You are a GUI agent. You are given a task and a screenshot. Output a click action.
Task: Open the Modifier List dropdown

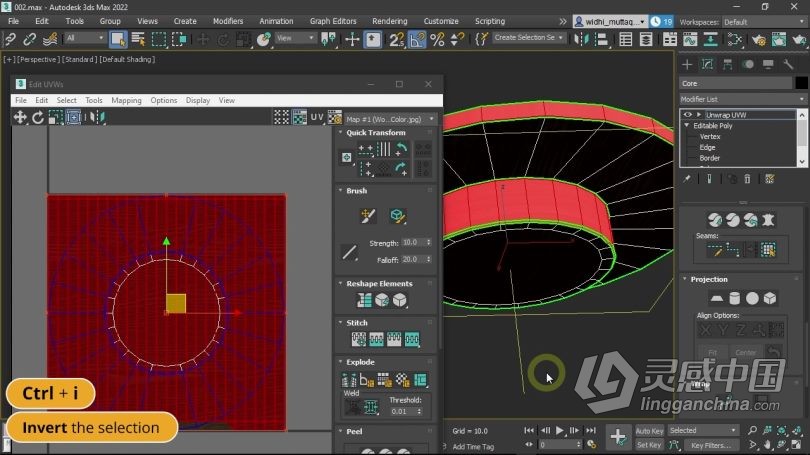tap(742, 99)
